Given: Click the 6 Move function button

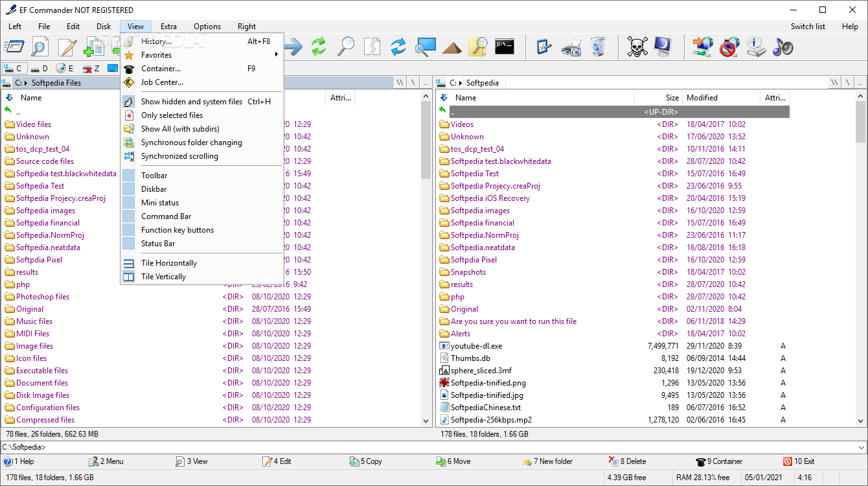Looking at the screenshot, I should [x=453, y=461].
